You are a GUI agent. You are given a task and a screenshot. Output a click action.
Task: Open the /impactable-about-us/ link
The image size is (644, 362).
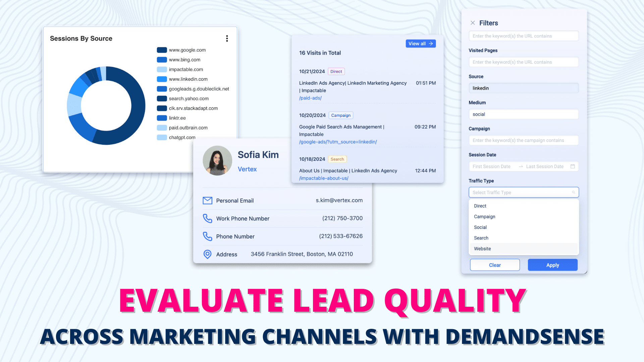pyautogui.click(x=324, y=178)
